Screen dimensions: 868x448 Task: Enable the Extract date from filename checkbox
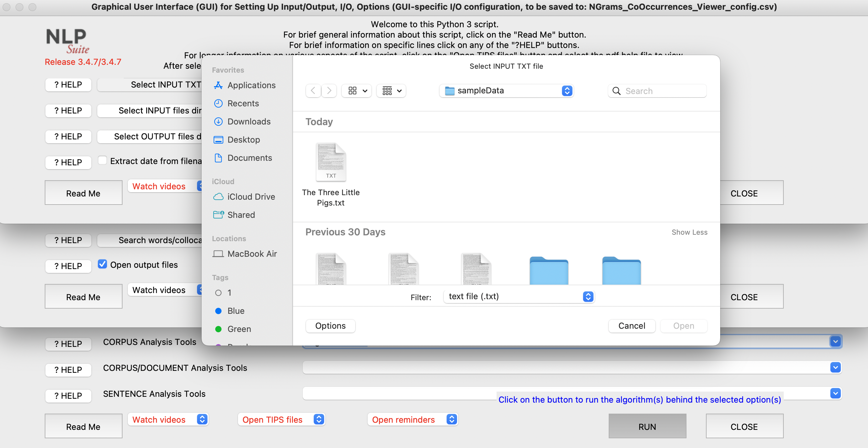pyautogui.click(x=103, y=161)
